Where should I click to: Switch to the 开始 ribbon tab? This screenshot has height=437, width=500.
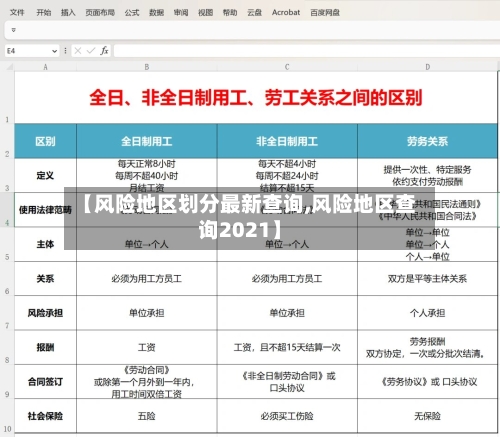click(44, 13)
